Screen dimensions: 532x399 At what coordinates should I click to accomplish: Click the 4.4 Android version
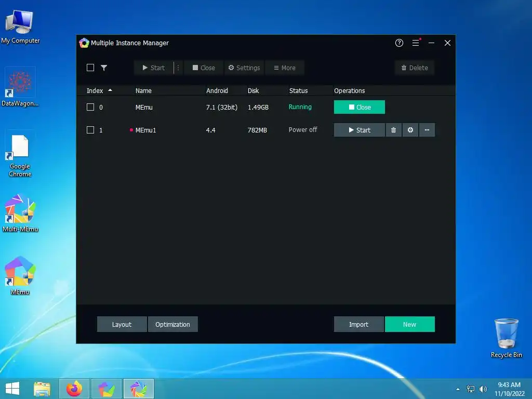[211, 130]
